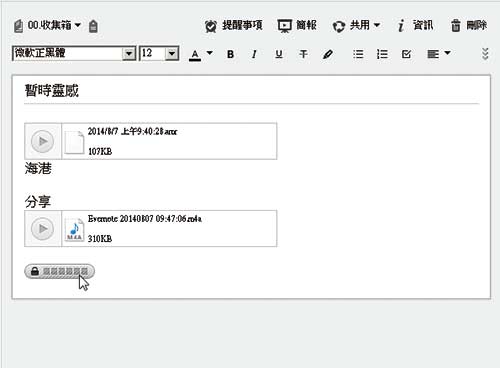Open the text alignment dropdown
The height and width of the screenshot is (368, 500).
pyautogui.click(x=439, y=53)
